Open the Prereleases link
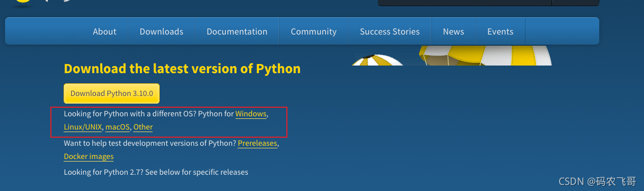Screen dimensions: 644x191 coord(257,143)
